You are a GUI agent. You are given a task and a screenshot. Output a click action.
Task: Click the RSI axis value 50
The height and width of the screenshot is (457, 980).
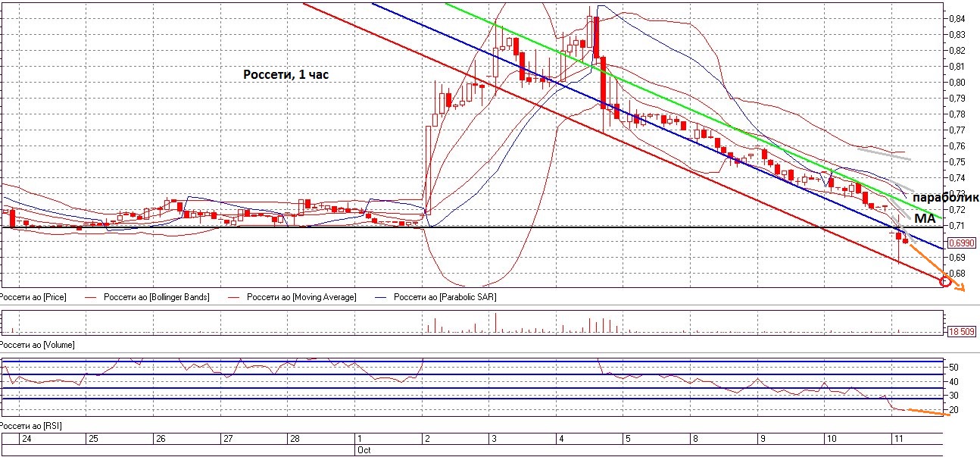953,367
